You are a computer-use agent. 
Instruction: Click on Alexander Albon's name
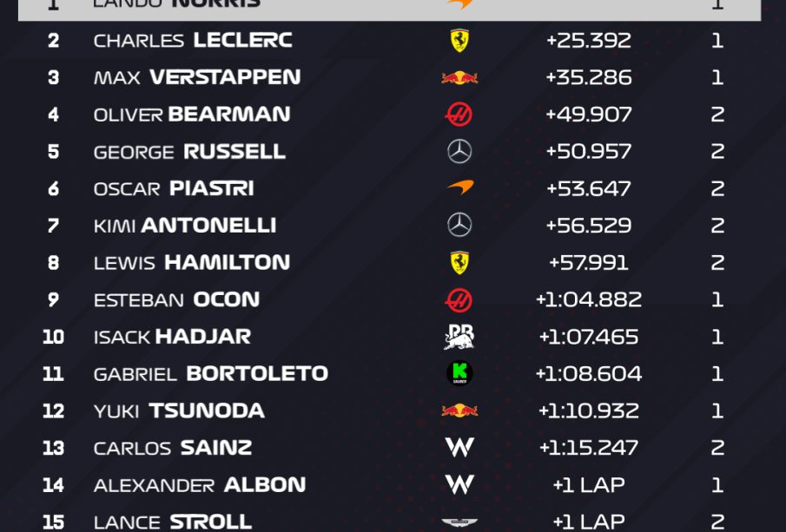pyautogui.click(x=200, y=484)
